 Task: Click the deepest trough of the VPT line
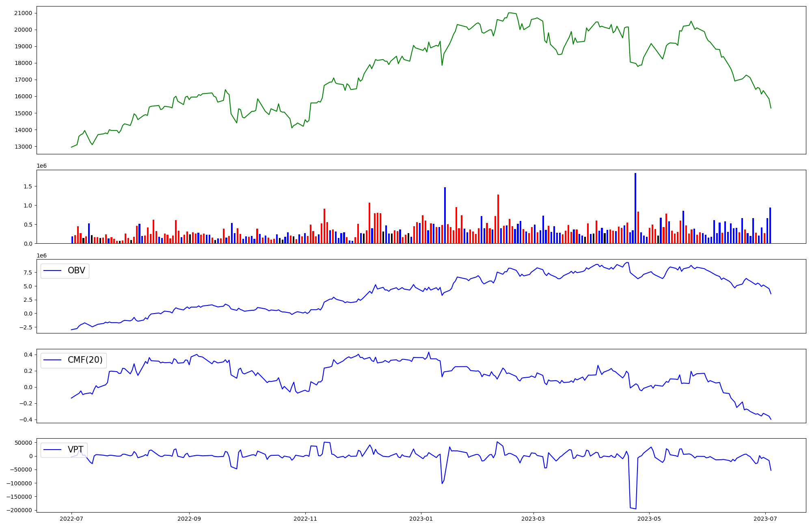pos(636,509)
